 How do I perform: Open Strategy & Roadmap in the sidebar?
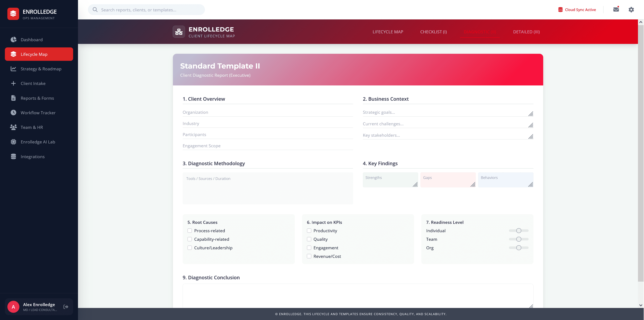coord(41,69)
